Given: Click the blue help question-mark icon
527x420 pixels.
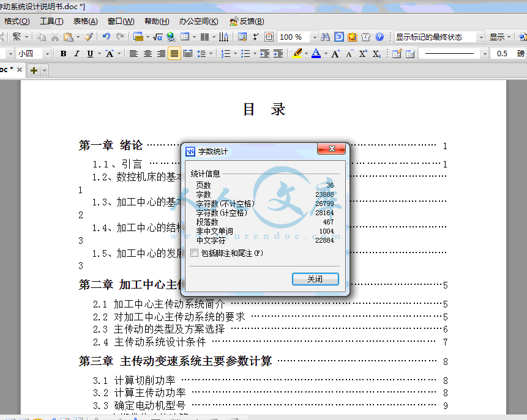Looking at the screenshot, I should point(379,37).
